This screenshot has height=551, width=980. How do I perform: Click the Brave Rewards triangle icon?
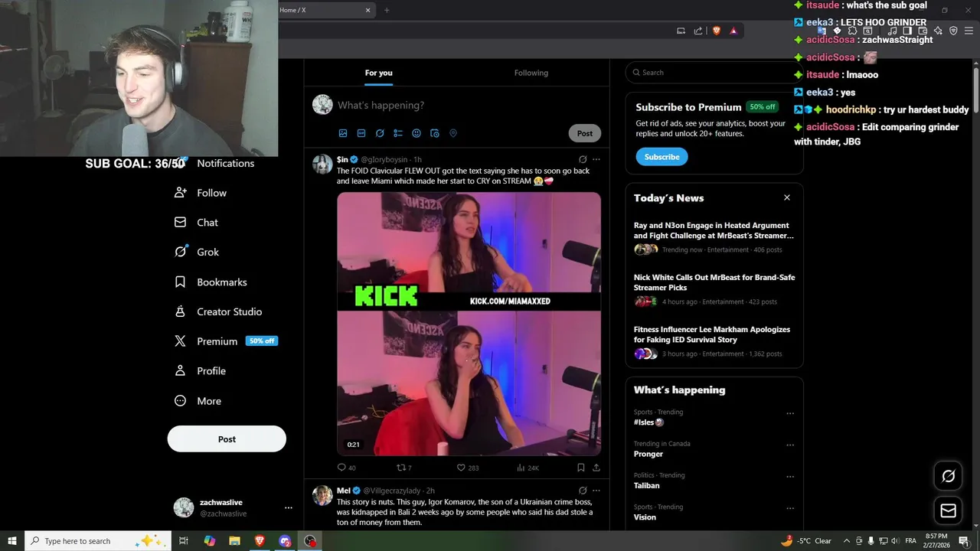coord(733,31)
